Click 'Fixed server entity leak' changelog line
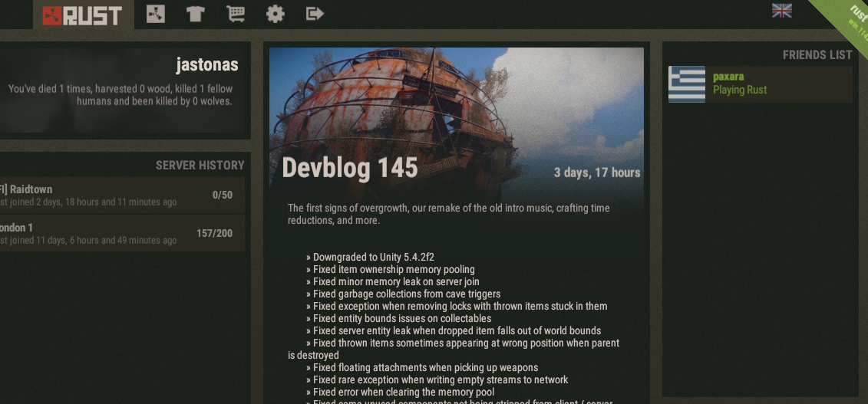The width and height of the screenshot is (868, 404). (x=454, y=330)
